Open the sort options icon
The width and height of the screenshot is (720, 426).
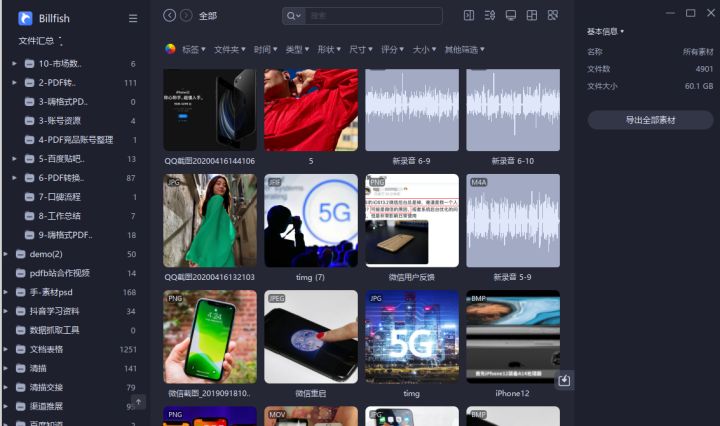click(489, 16)
